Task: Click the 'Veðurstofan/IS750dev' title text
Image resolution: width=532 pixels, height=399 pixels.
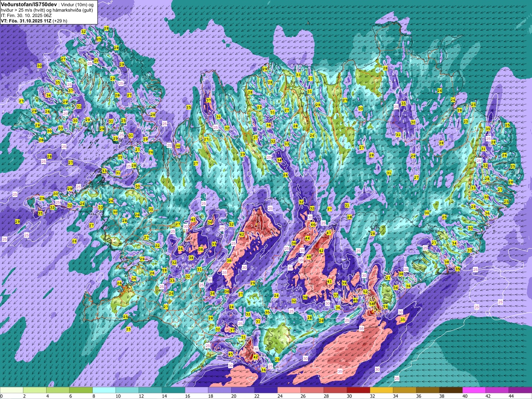Action: [29, 4]
